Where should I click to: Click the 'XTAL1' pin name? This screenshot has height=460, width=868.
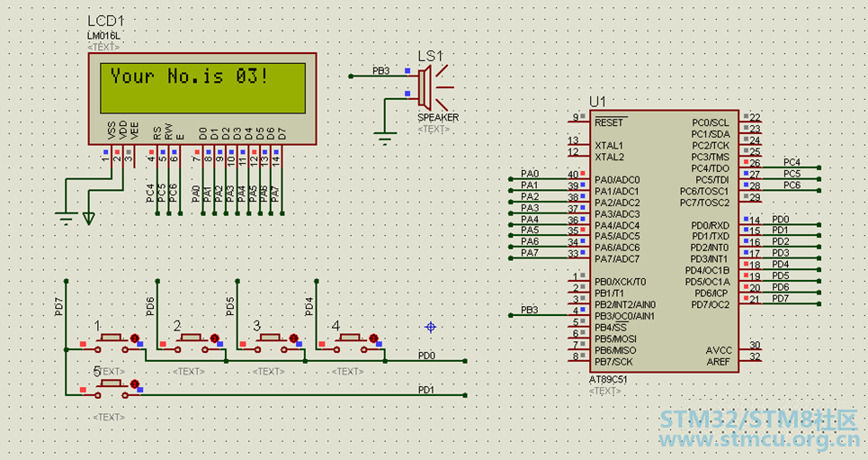click(x=608, y=146)
